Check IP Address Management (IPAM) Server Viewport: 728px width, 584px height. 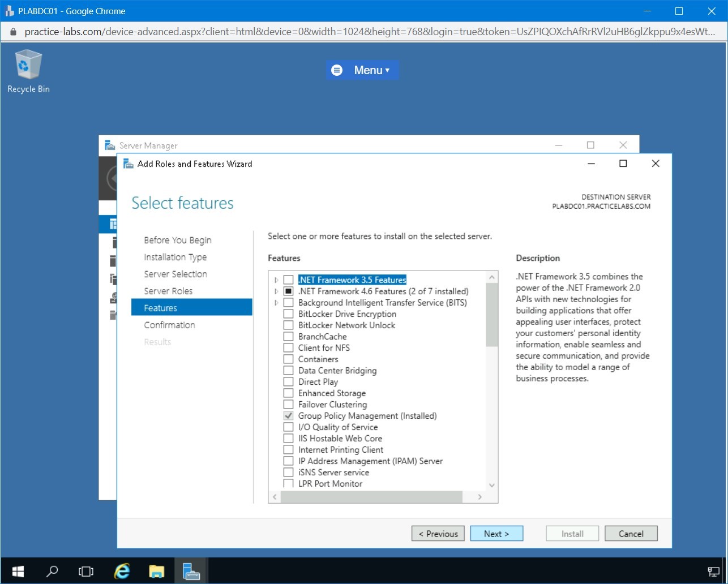tap(289, 461)
